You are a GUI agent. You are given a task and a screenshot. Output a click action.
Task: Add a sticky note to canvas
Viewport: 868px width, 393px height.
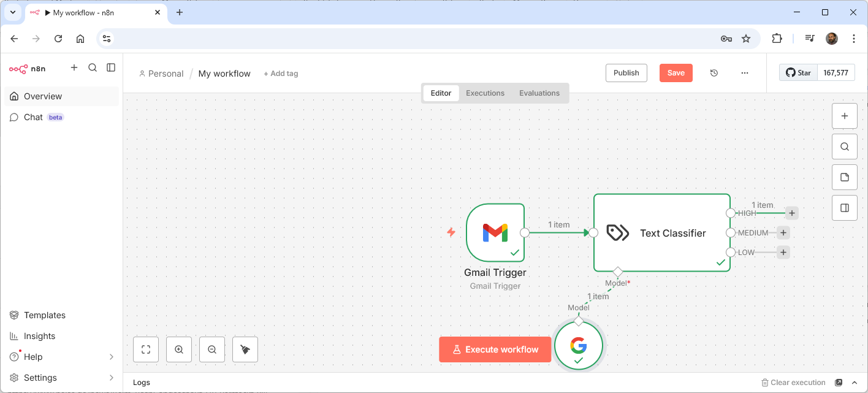coord(844,177)
